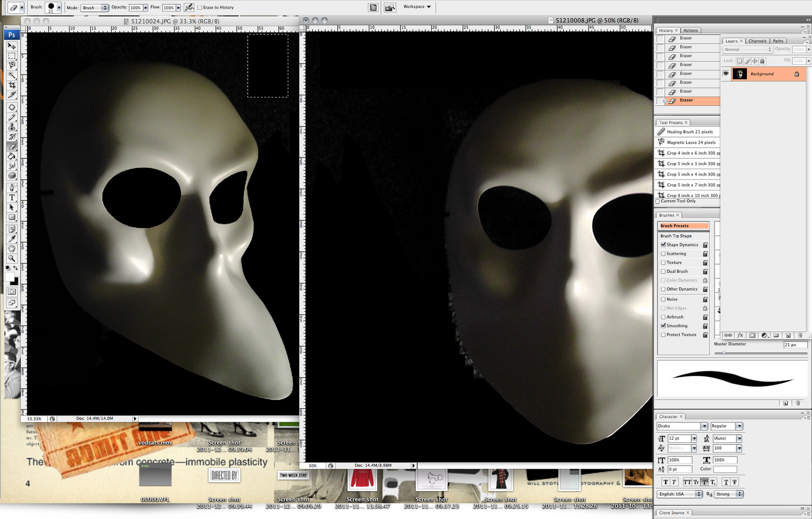Select the Magic Wand tool
812x519 pixels.
(12, 75)
